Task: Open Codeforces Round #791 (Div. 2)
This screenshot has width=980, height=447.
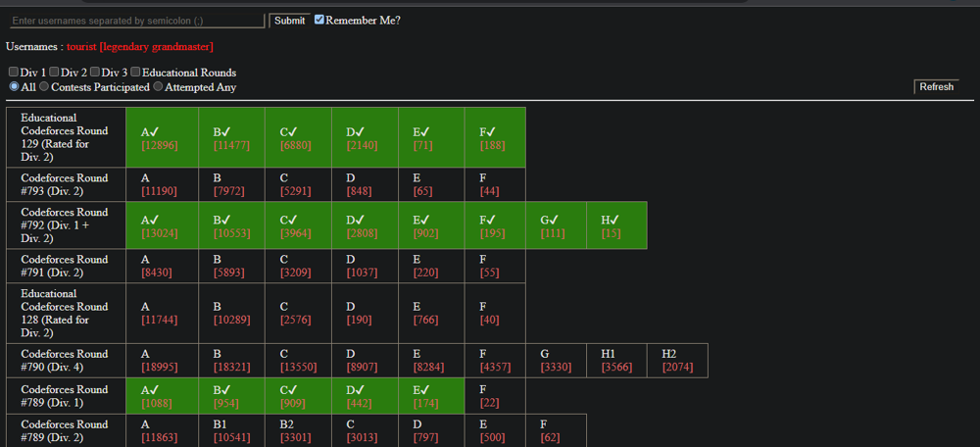Action: click(x=65, y=266)
